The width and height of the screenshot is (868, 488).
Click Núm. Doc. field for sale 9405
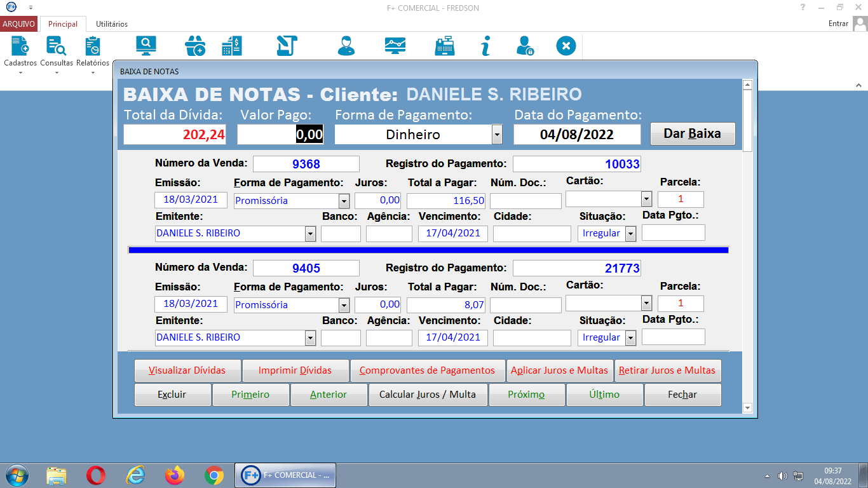(526, 305)
